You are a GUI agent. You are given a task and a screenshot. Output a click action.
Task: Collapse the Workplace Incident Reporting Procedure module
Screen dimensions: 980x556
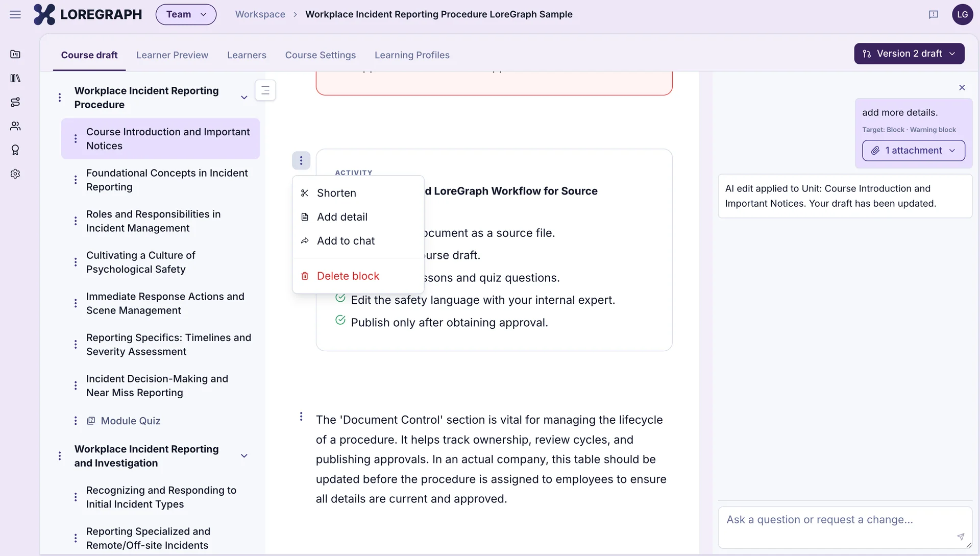244,98
